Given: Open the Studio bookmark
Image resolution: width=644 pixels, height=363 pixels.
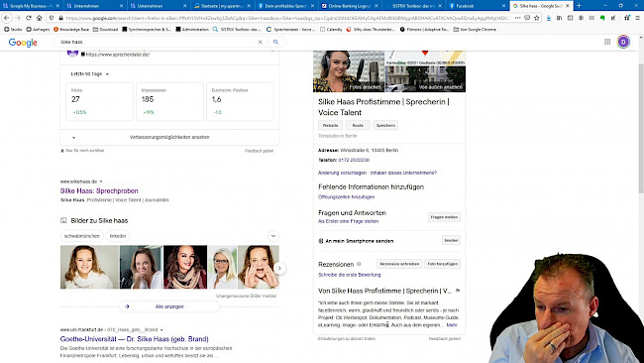Looking at the screenshot, I should (x=13, y=30).
